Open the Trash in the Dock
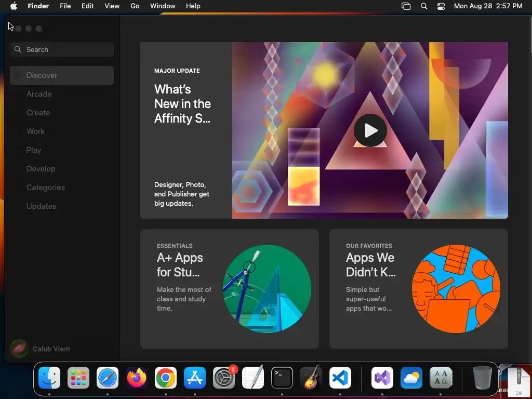Viewport: 532px width, 399px height. point(483,378)
